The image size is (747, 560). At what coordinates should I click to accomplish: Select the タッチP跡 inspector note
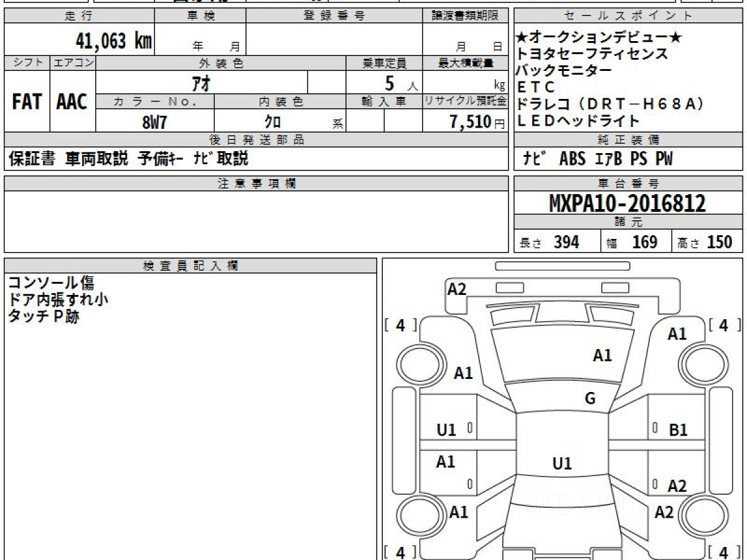click(44, 316)
